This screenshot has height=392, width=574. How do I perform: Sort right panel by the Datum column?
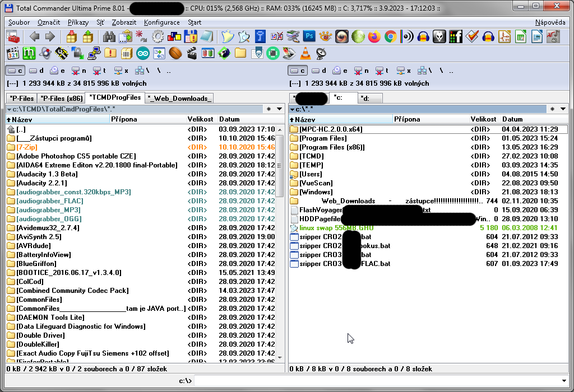[512, 119]
